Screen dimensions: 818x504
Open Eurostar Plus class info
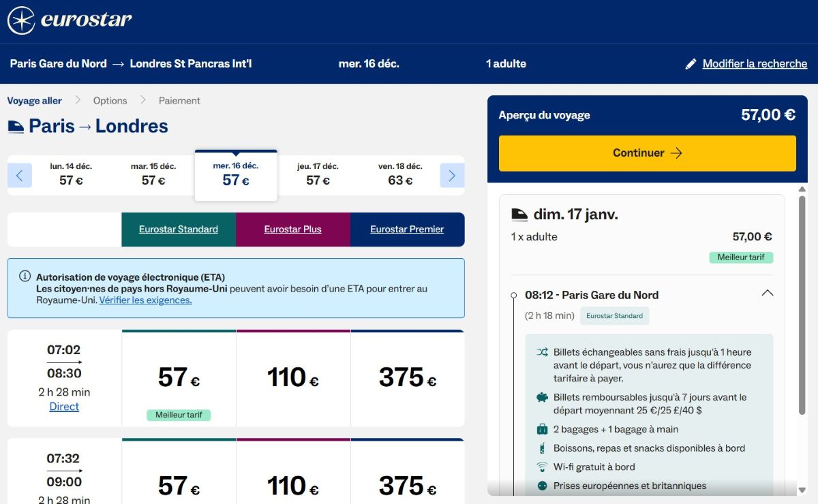[293, 230]
